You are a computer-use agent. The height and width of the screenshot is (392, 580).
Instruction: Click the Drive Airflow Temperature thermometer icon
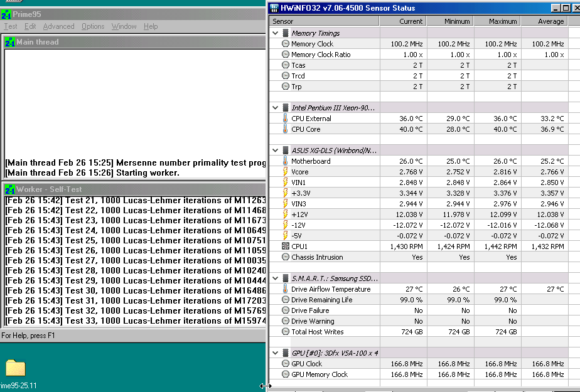point(285,289)
